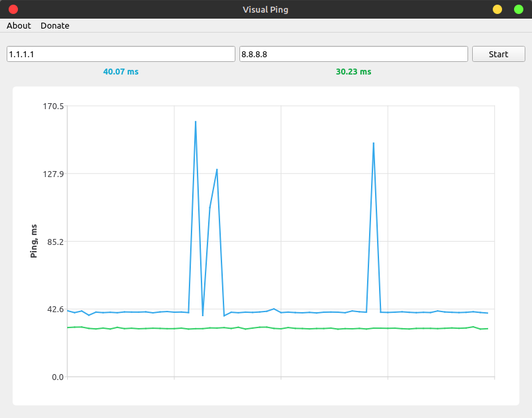This screenshot has height=418, width=532.
Task: Click the blue 40.07 ms latency readout
Action: click(x=120, y=71)
